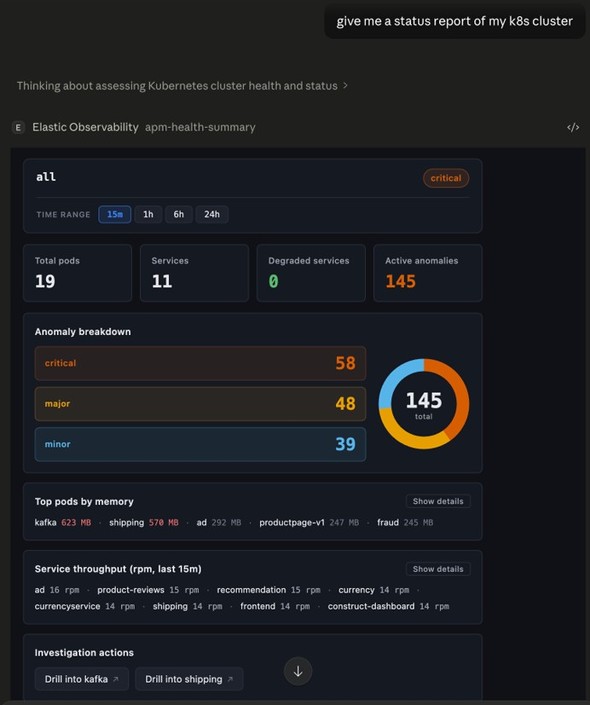The image size is (590, 705).
Task: Switch time range to 6h
Action: (x=179, y=214)
